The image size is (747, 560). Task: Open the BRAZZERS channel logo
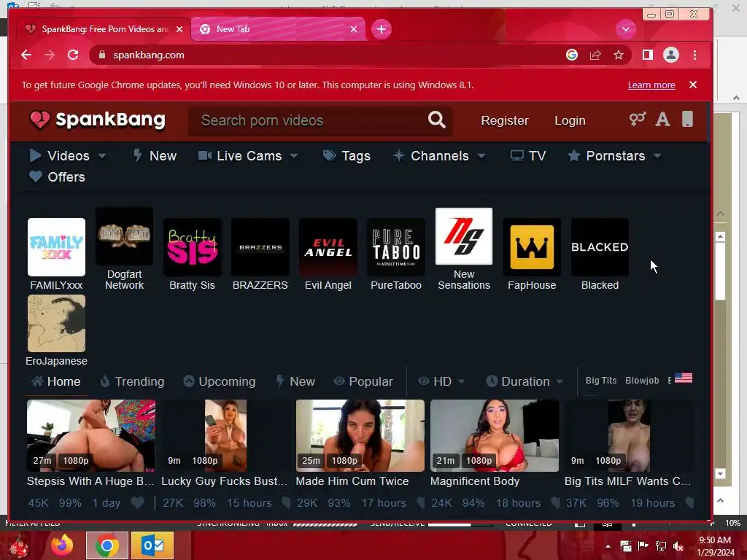pos(260,247)
